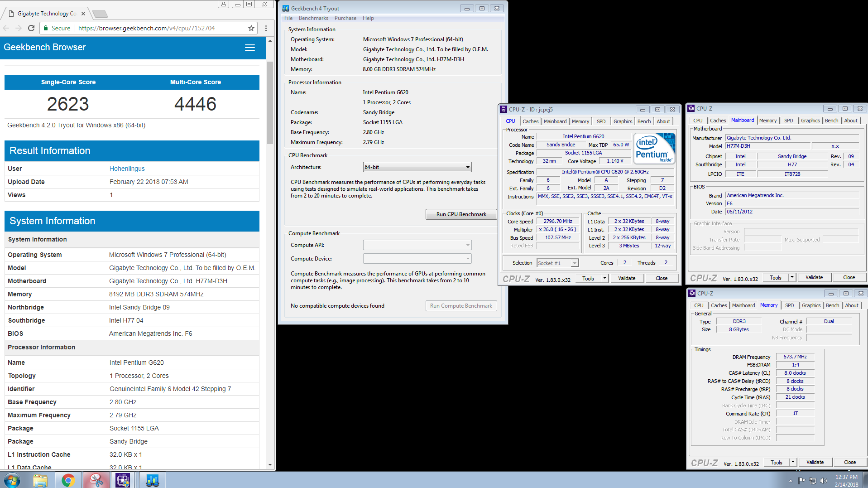Click the Run Compute Benchmark button
Viewport: 868px width, 488px height.
coord(461,306)
